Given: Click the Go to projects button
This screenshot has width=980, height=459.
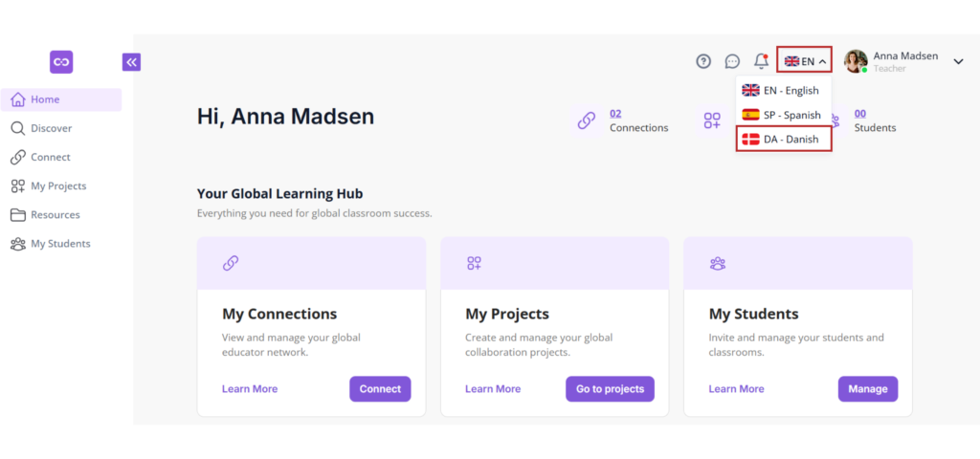Looking at the screenshot, I should point(610,389).
